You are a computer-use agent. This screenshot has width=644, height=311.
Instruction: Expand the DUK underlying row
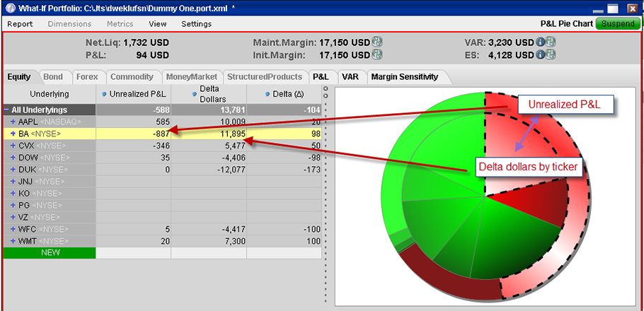point(13,170)
